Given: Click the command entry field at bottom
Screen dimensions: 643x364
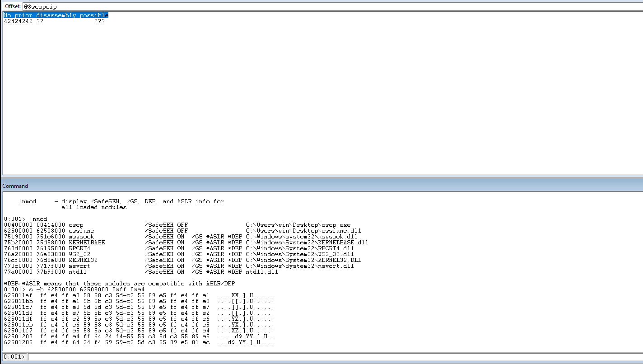Looking at the screenshot, I should click(x=334, y=357).
